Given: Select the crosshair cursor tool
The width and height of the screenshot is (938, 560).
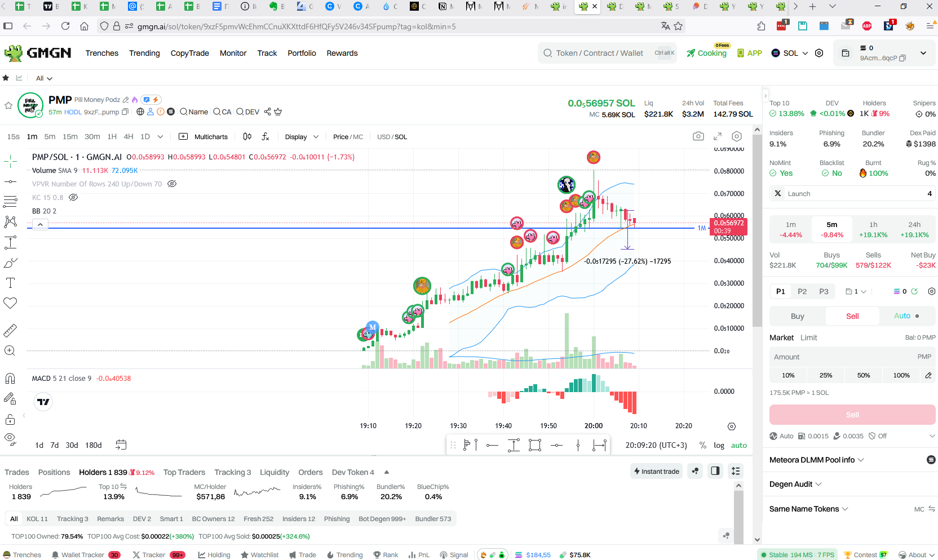Looking at the screenshot, I should [10, 162].
